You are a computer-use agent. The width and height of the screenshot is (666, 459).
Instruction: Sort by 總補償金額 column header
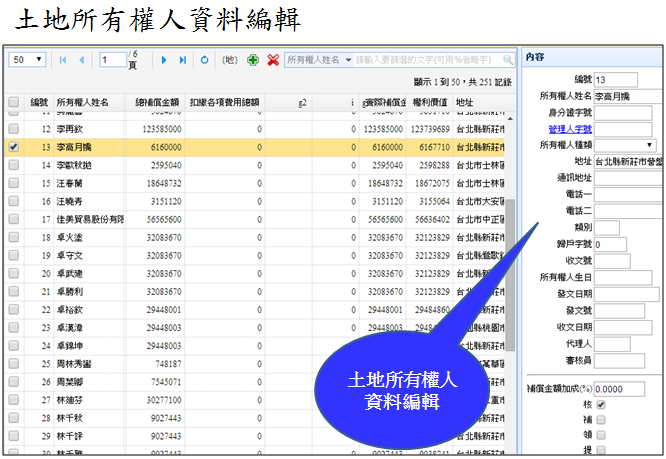(155, 102)
